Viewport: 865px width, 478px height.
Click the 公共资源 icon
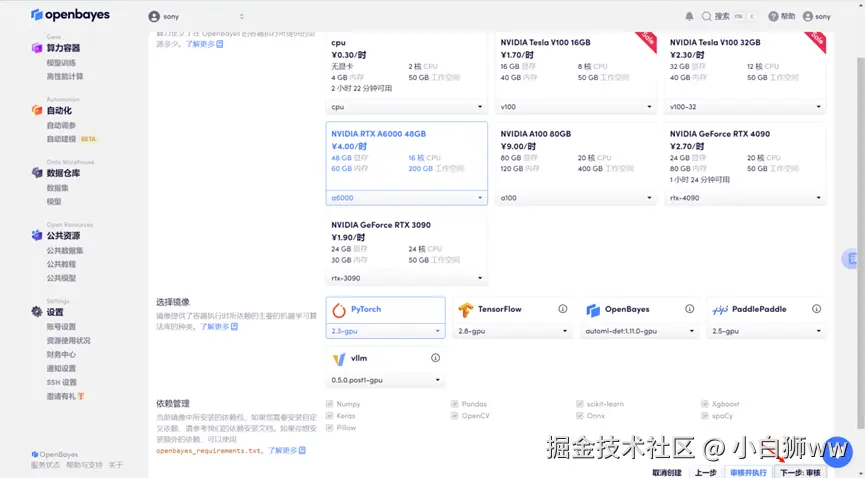click(x=37, y=235)
